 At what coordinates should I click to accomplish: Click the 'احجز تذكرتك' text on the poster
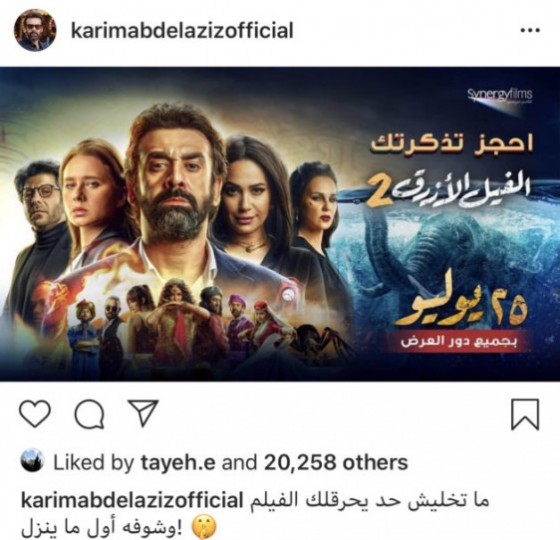pos(451,144)
